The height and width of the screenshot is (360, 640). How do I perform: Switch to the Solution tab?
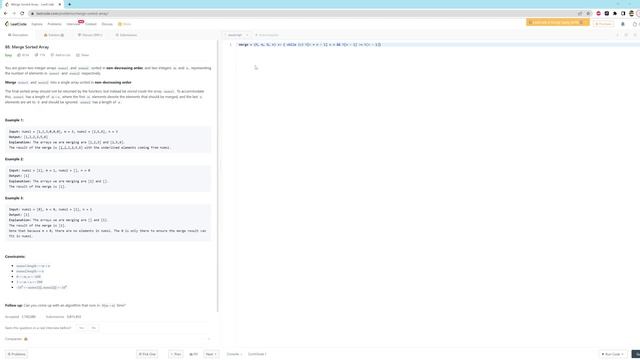[54, 35]
